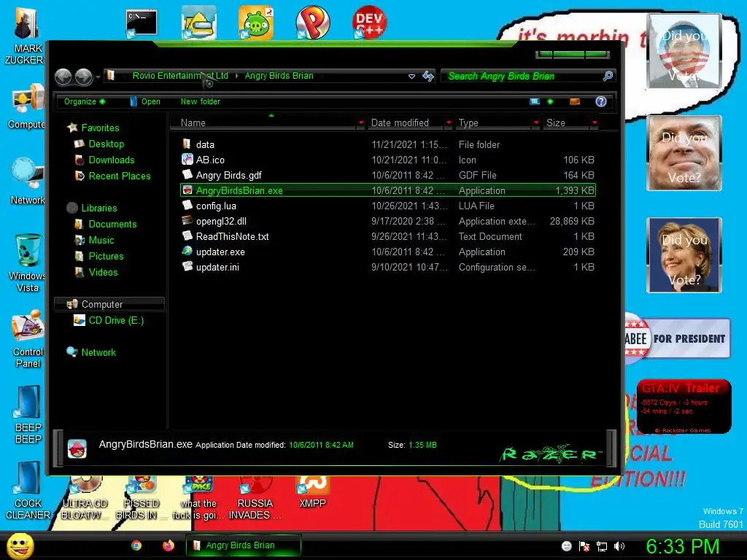747x560 pixels.
Task: Click Angry Birds Brian taskbar button
Action: pos(244,545)
